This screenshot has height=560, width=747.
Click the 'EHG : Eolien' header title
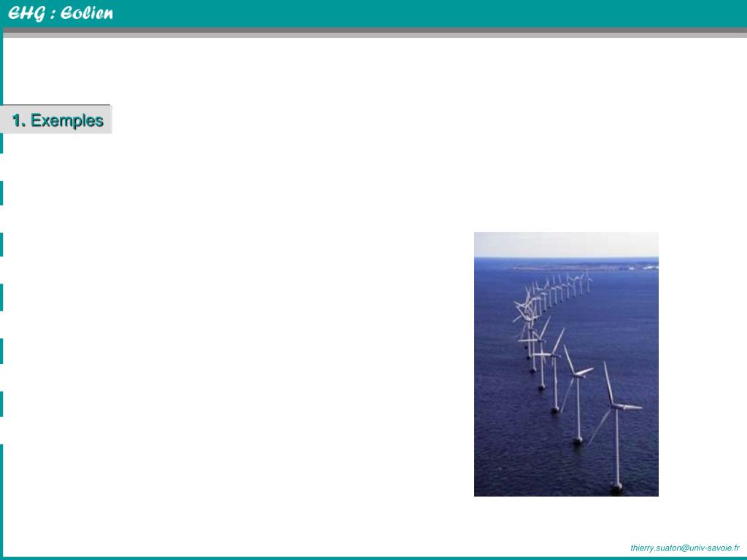pos(61,13)
